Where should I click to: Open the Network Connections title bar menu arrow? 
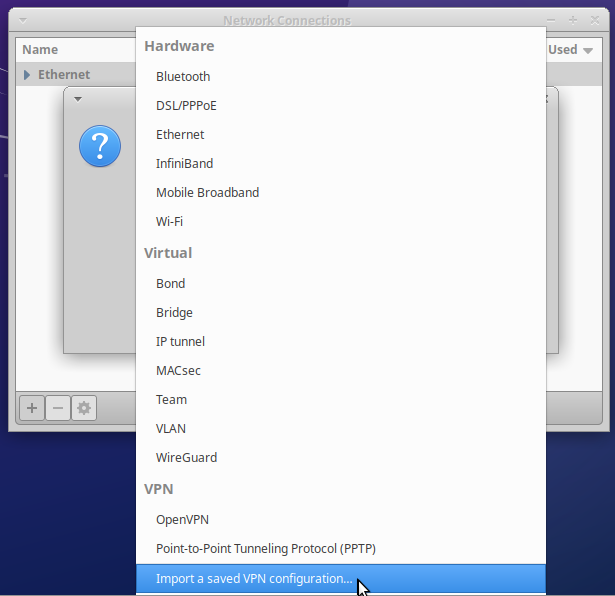(x=23, y=20)
